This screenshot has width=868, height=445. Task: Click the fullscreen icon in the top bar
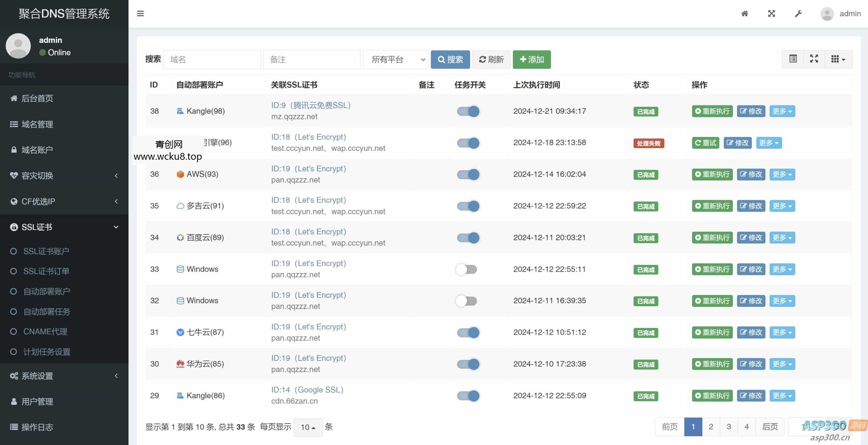772,14
